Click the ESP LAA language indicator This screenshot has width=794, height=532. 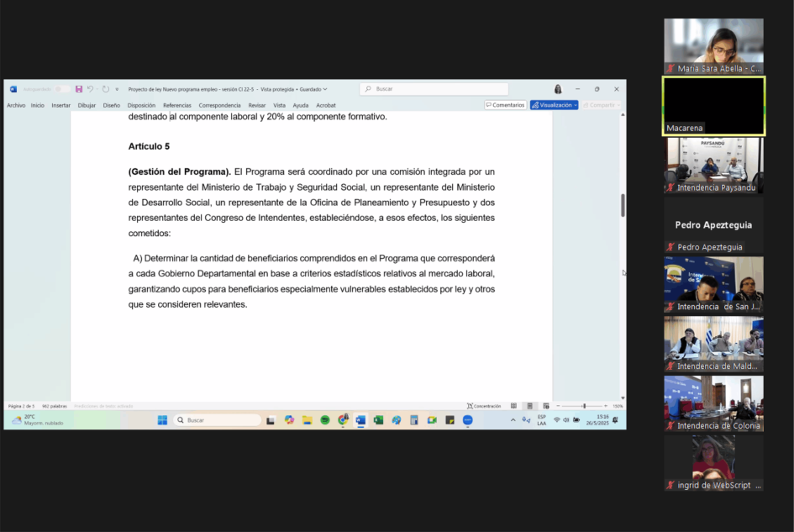[x=542, y=420]
